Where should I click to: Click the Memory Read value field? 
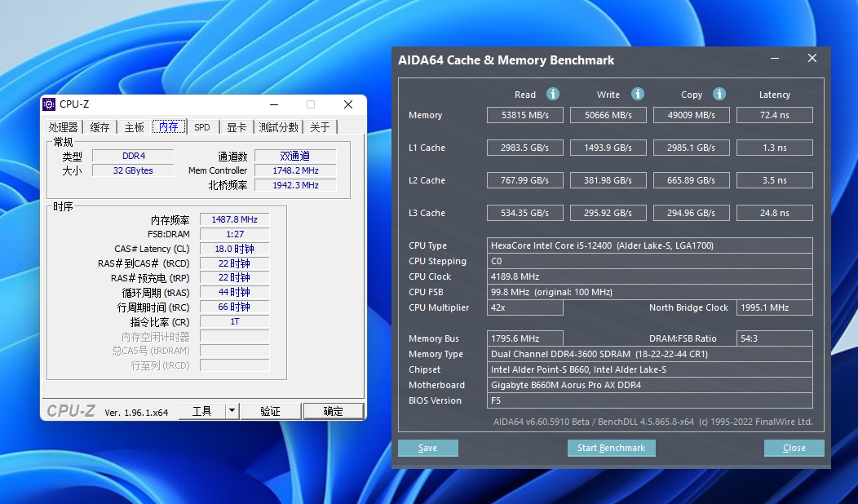click(525, 115)
